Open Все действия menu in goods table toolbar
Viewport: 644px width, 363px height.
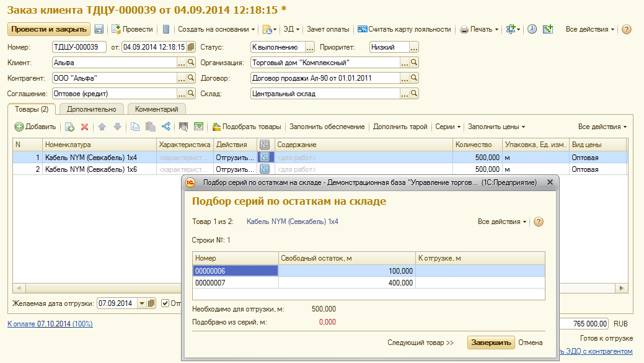(x=602, y=127)
